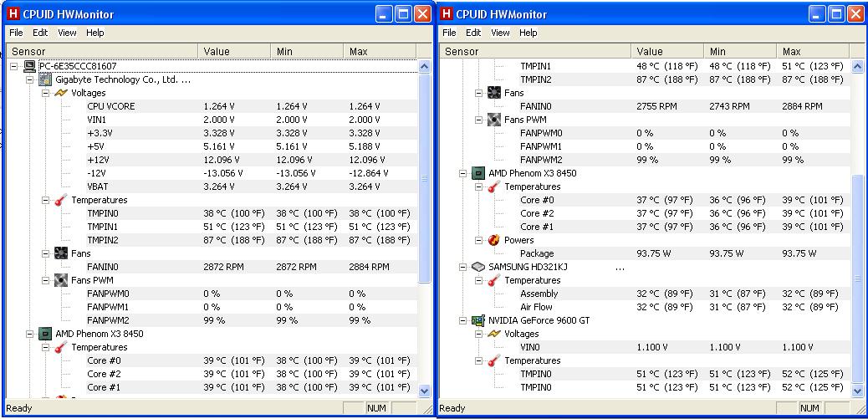The image size is (868, 419).
Task: Click the Sensor column header in left window
Action: point(102,52)
